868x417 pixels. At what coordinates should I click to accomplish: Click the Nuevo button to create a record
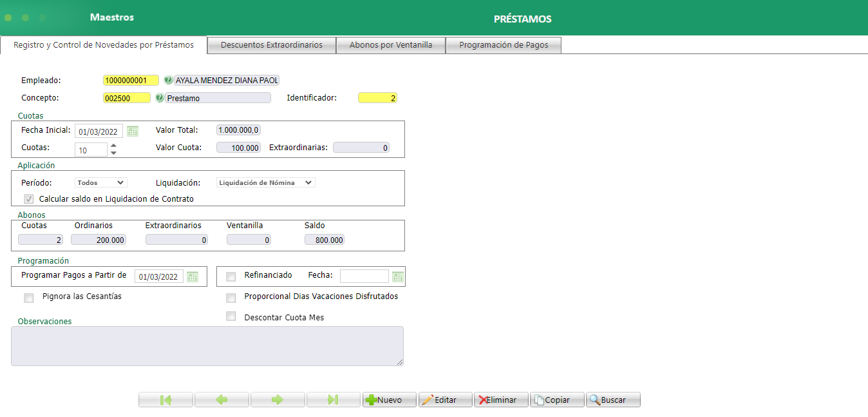click(x=389, y=399)
